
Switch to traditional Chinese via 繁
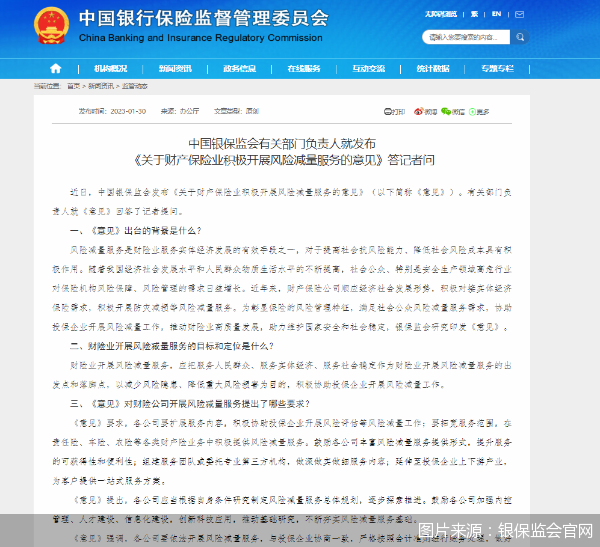coord(474,14)
